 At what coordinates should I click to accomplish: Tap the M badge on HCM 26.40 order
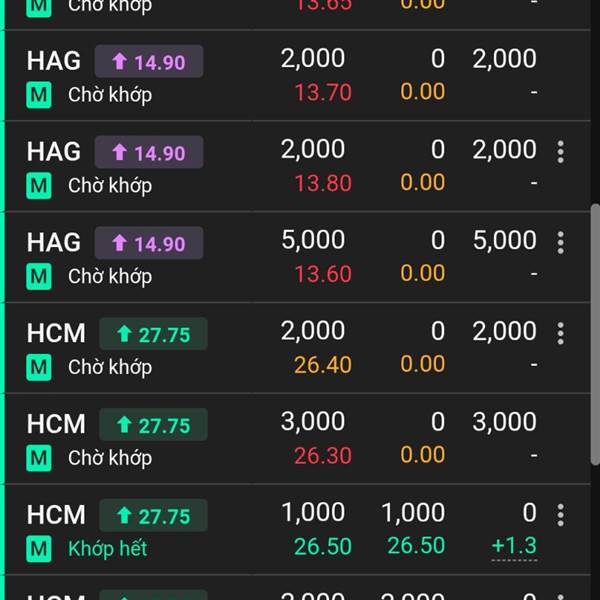(x=39, y=367)
